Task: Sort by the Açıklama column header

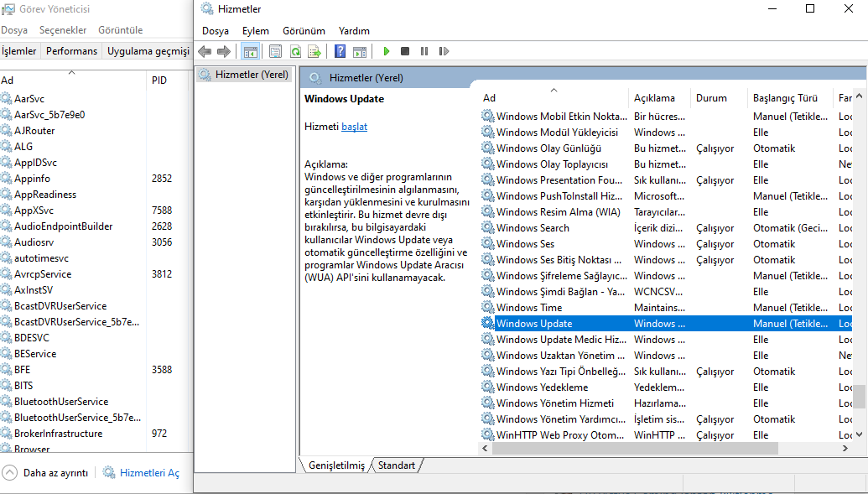Action: pyautogui.click(x=659, y=98)
